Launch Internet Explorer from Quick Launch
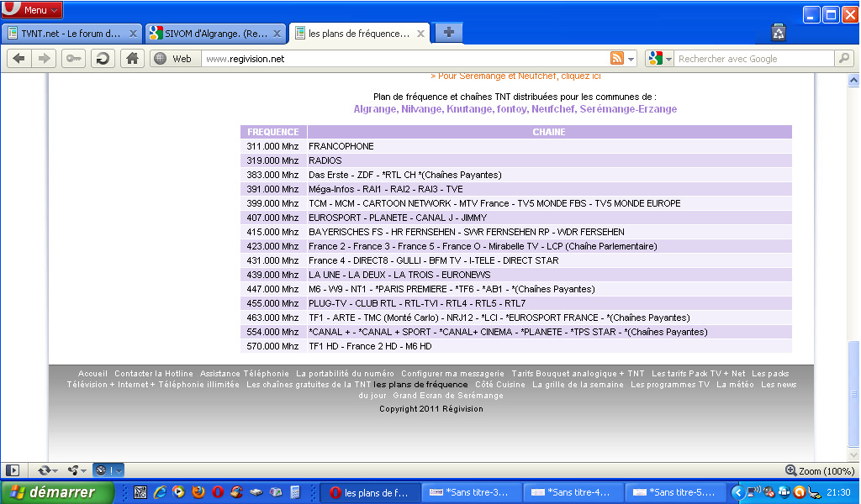 pos(160,492)
